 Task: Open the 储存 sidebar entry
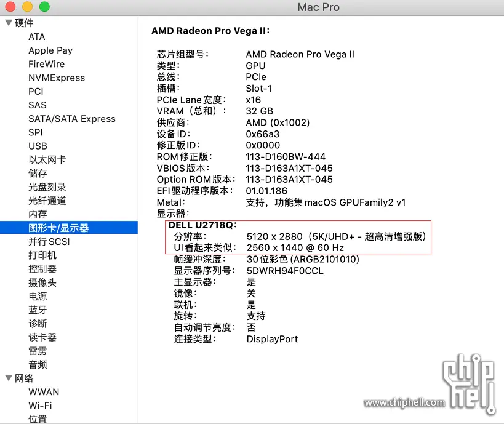(x=38, y=174)
